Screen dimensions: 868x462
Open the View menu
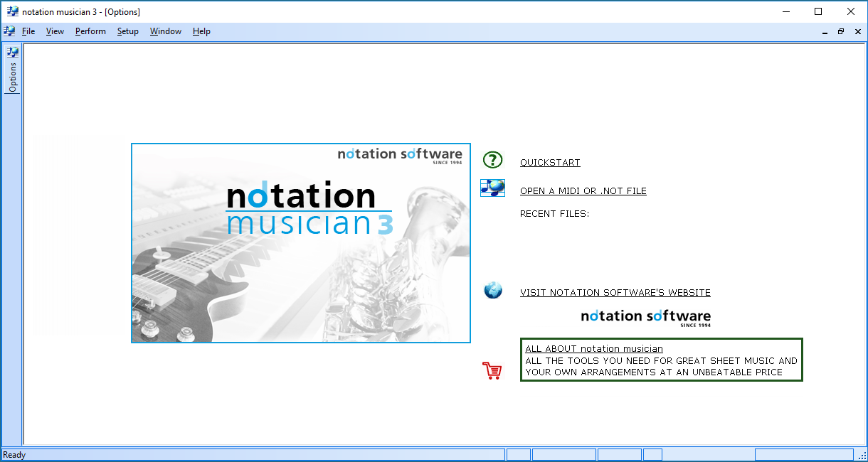(x=55, y=31)
